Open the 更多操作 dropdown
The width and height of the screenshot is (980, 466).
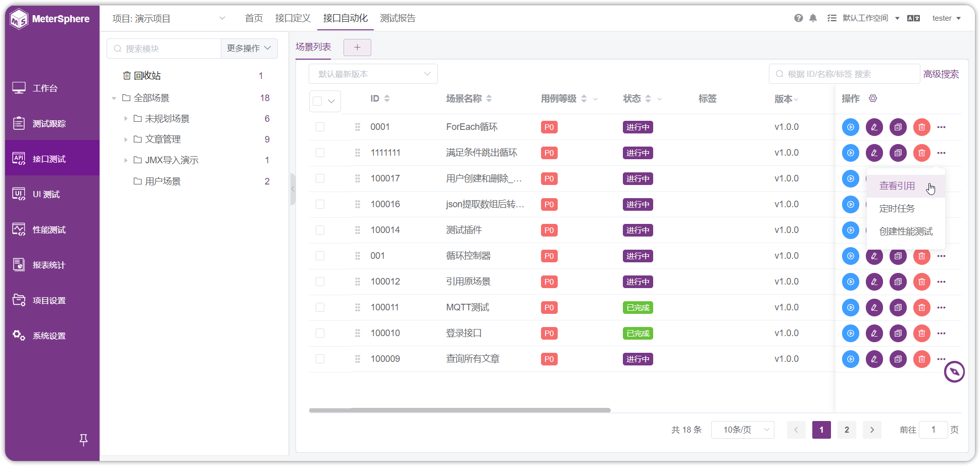pyautogui.click(x=249, y=49)
